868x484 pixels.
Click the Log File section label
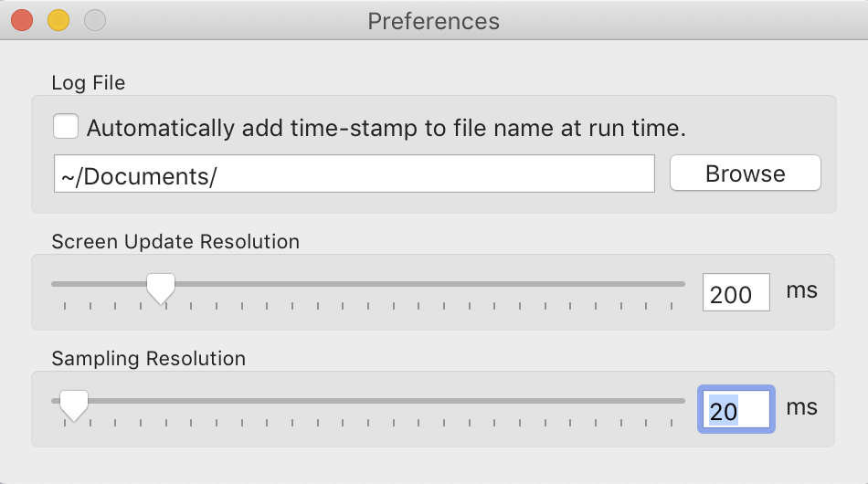point(89,83)
